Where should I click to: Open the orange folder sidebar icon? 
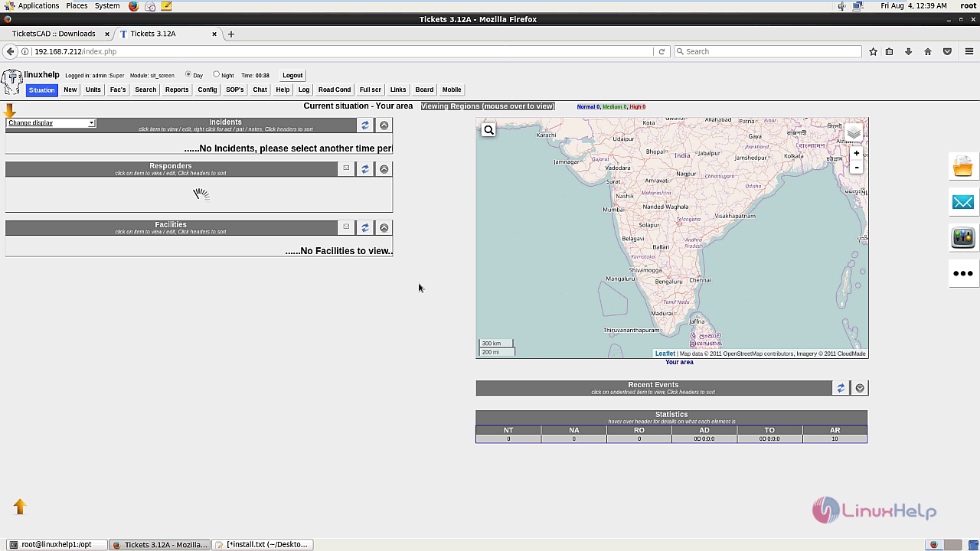(x=963, y=166)
